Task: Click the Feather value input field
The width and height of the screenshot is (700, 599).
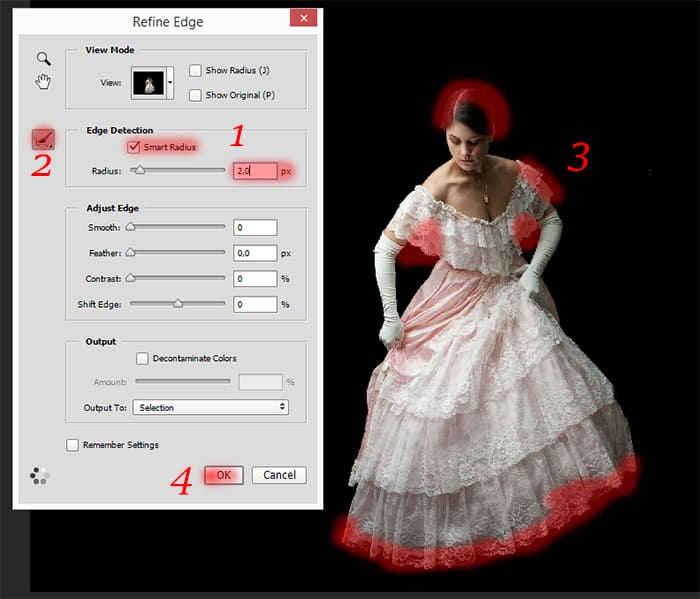Action: point(255,253)
